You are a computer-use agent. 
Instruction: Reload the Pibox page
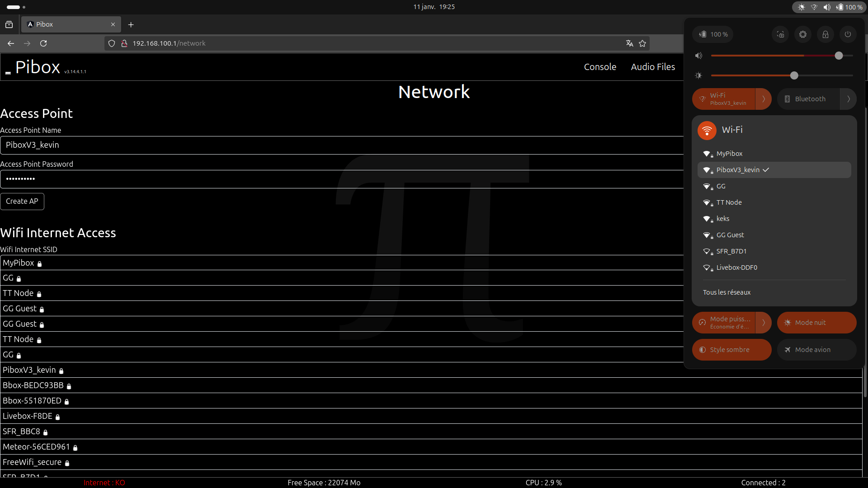43,43
